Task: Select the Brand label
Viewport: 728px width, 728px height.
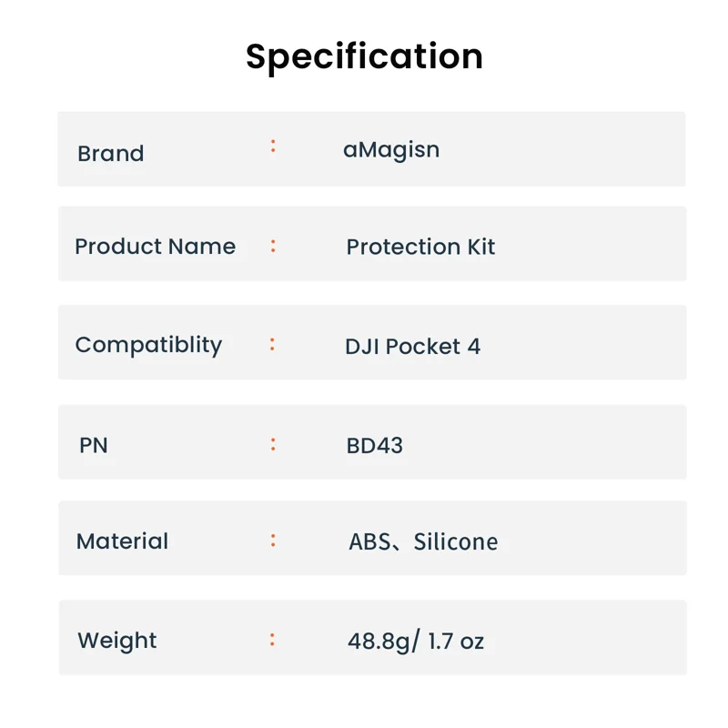Action: [x=110, y=154]
